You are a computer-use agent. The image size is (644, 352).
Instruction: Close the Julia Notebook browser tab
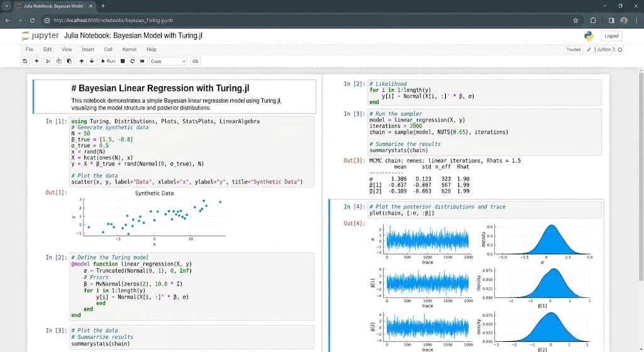click(91, 6)
